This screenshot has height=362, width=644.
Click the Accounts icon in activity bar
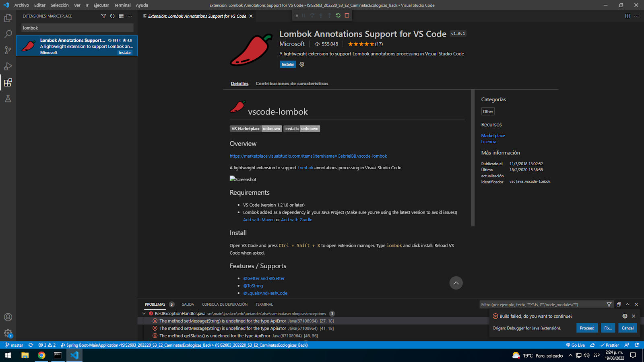pos(8,317)
